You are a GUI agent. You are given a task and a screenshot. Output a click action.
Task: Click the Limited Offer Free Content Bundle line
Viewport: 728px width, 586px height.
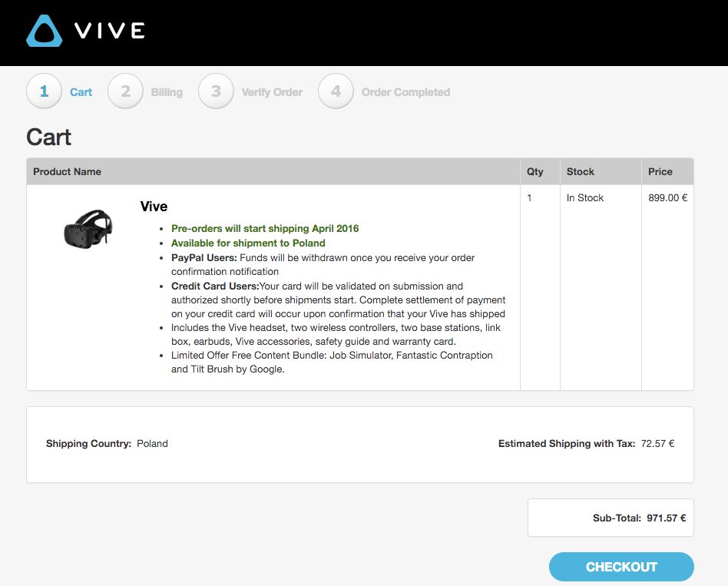(332, 363)
